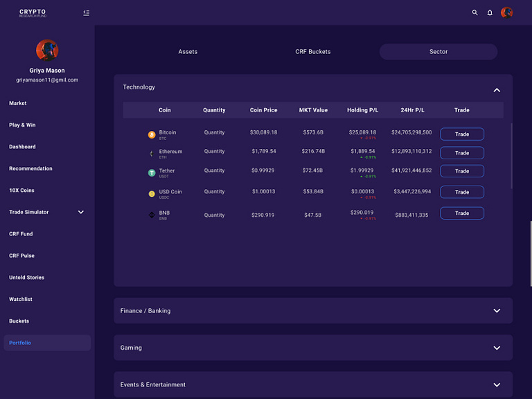This screenshot has width=532, height=399.
Task: Open the notifications bell
Action: pyautogui.click(x=490, y=12)
